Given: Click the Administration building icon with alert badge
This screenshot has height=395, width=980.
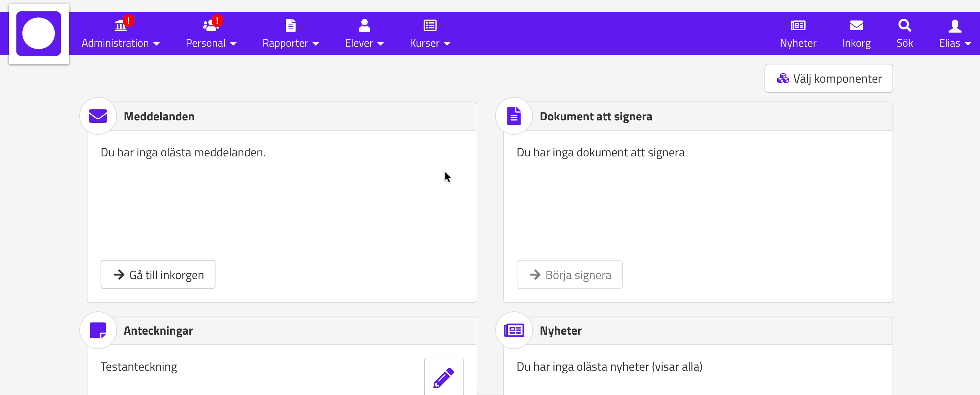Looking at the screenshot, I should (x=120, y=25).
